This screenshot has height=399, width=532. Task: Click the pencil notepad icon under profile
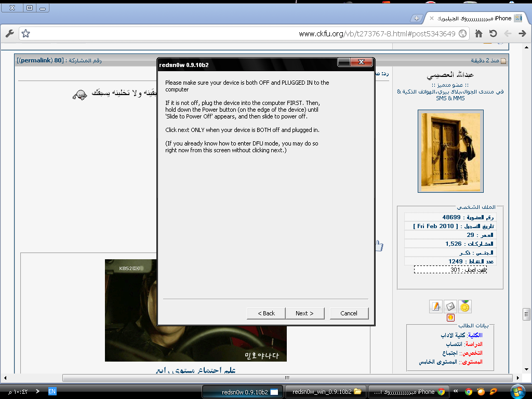436,307
